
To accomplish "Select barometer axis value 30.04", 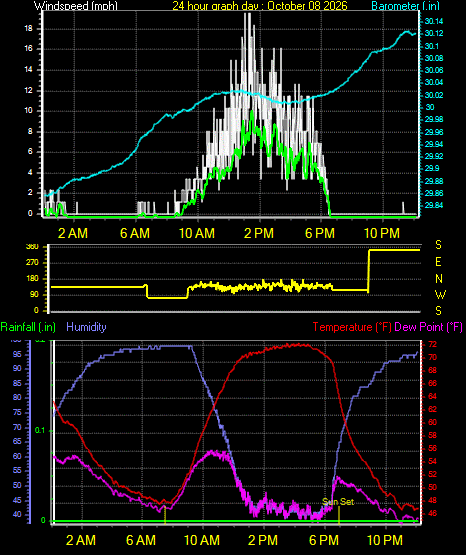I will click(434, 82).
